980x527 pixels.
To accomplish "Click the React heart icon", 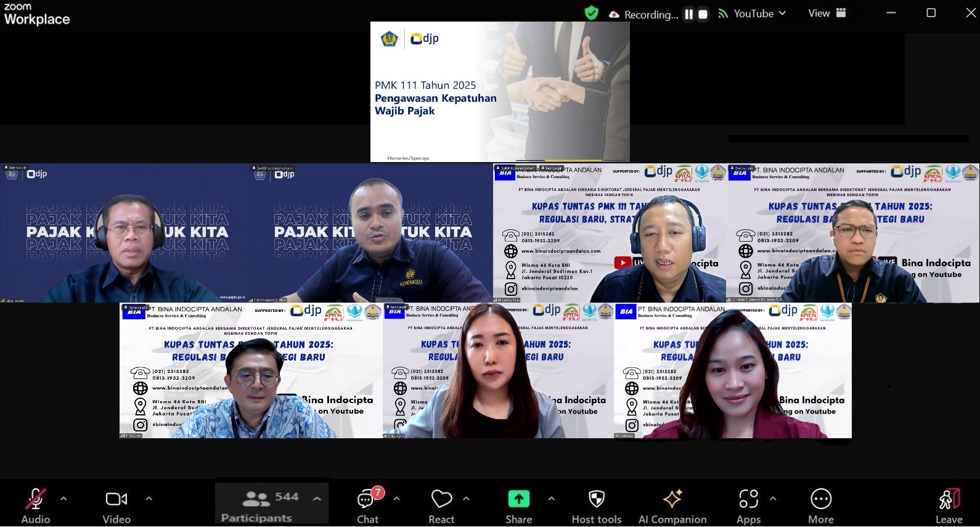I will click(441, 505).
